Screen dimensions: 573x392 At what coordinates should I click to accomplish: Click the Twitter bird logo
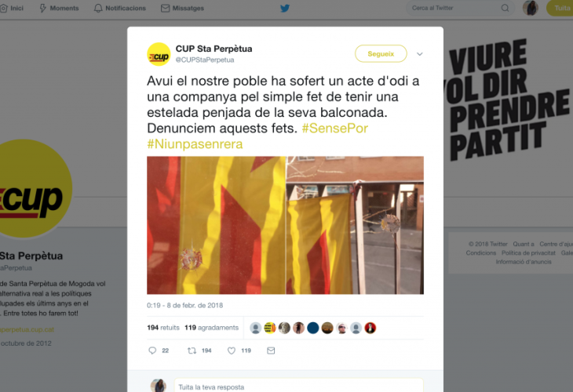pyautogui.click(x=285, y=8)
